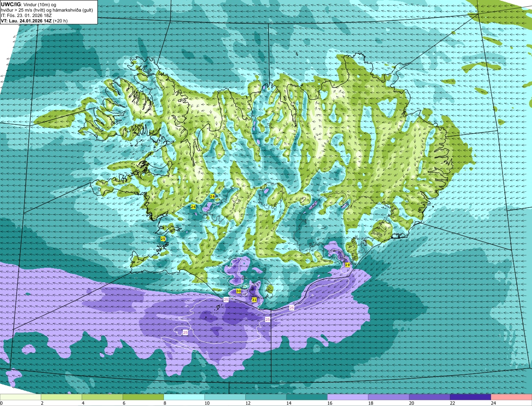The height and width of the screenshot is (406, 532).
Task: Select the 2–4 light yellow-green legend swatch
Action: pyautogui.click(x=62, y=397)
